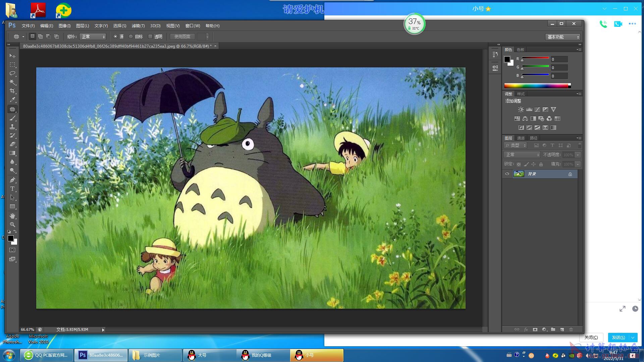Open the 滤镜(T) menu

(138, 26)
